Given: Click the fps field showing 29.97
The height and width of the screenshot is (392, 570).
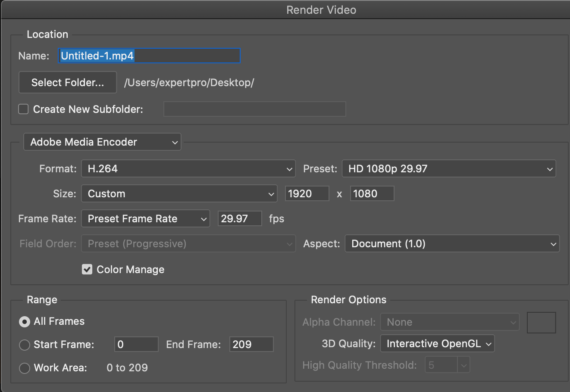Looking at the screenshot, I should (x=240, y=218).
